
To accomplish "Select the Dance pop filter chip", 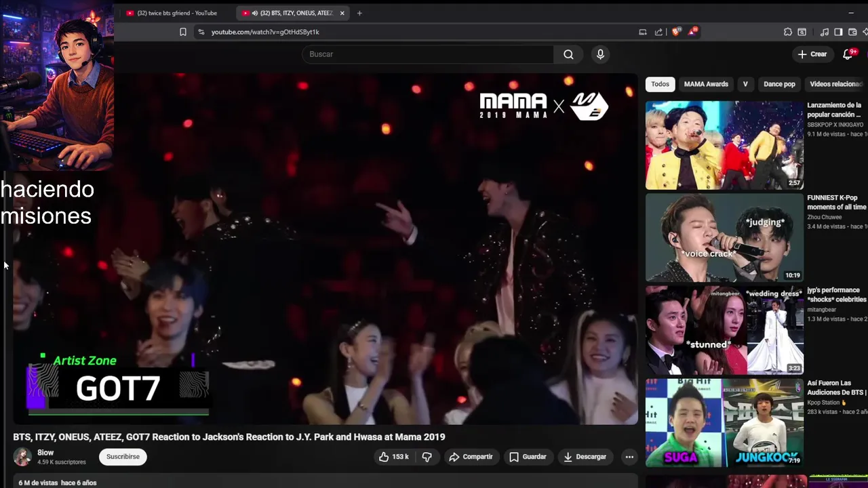I will [779, 84].
